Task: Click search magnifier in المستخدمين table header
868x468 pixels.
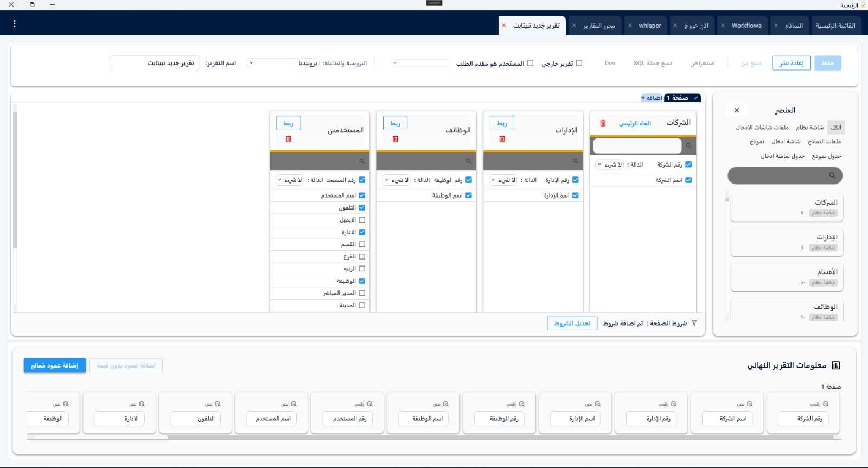Action: pyautogui.click(x=362, y=161)
